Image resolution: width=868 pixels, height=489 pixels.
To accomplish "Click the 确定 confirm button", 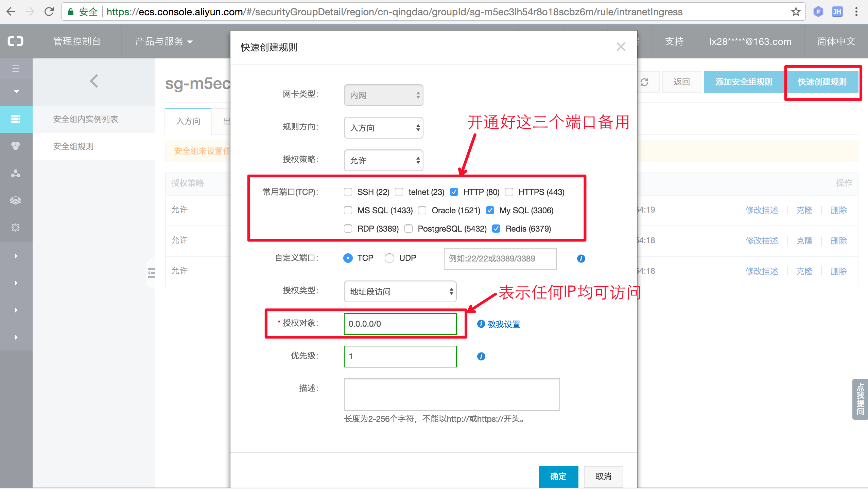I will point(558,476).
